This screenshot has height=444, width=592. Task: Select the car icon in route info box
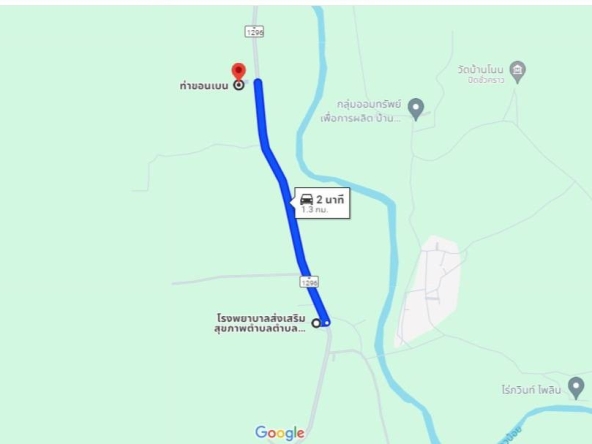[306, 199]
